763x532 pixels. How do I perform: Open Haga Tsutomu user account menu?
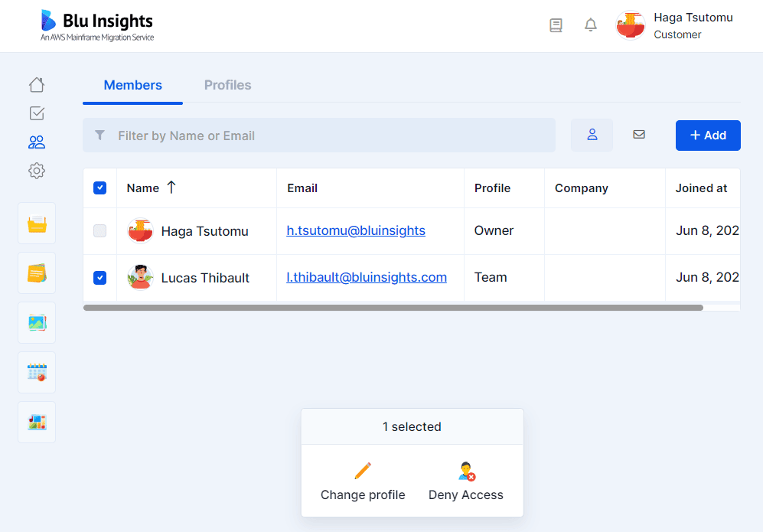pos(675,25)
